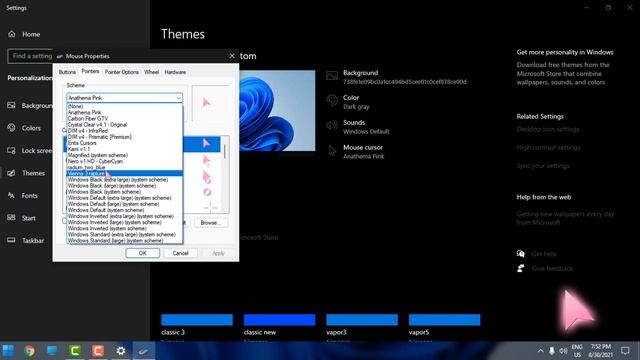Viewport: 640px width, 360px height.
Task: Collapse the Scheme combo box arrow
Action: pos(178,98)
